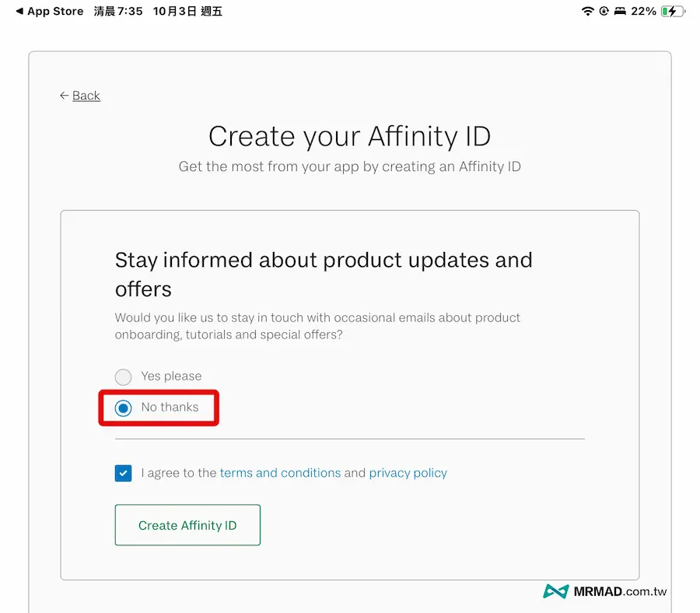Select the 'Yes please' radio button
Viewport: 700px width, 613px height.
[x=123, y=377]
